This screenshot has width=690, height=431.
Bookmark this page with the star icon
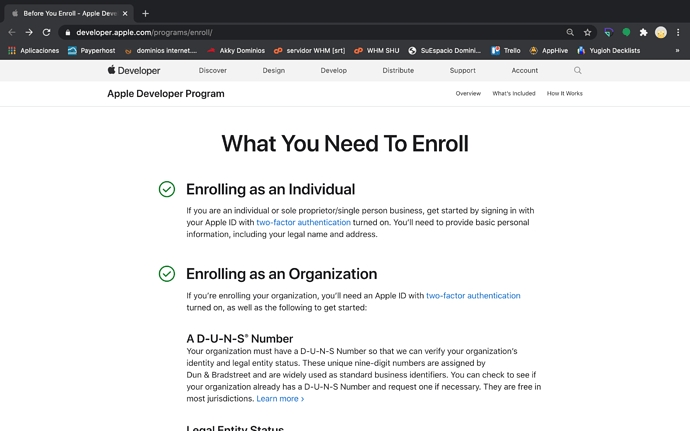point(587,32)
